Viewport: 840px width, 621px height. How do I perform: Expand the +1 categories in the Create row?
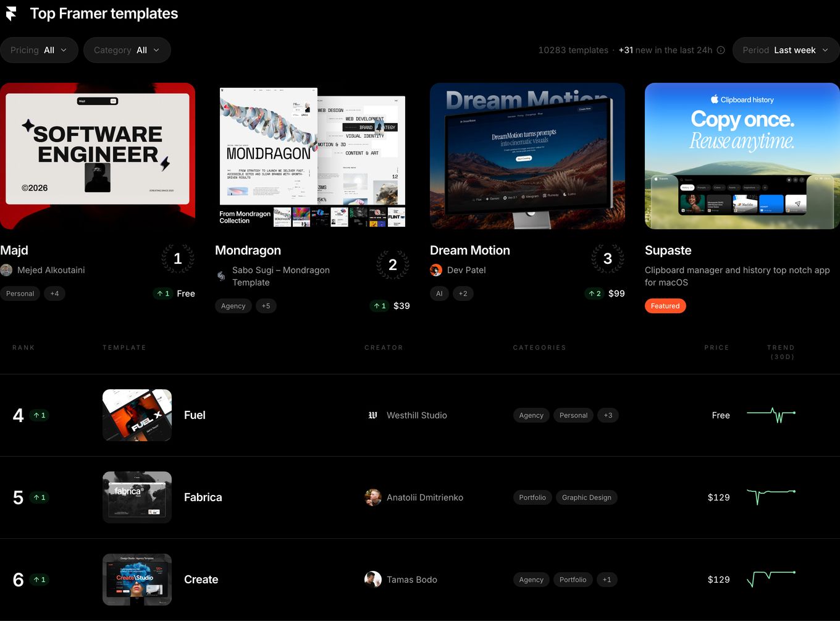(x=607, y=580)
